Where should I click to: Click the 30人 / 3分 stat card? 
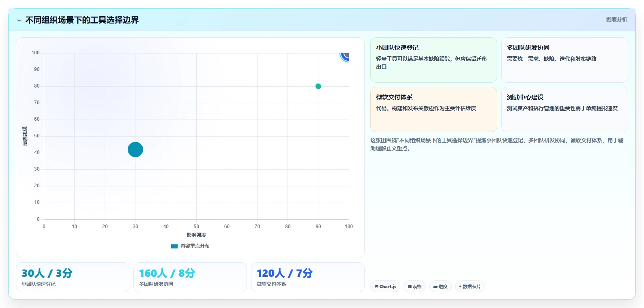pos(73,277)
